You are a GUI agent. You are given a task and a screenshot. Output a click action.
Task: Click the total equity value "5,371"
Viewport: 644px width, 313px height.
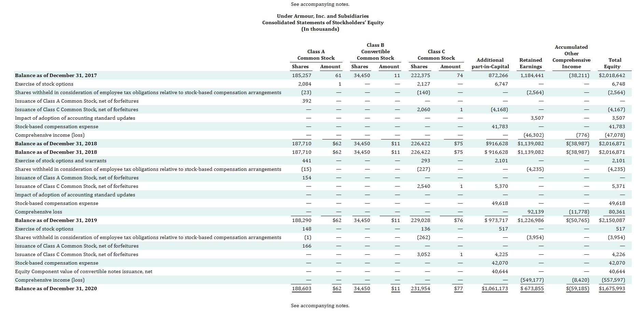click(x=618, y=186)
